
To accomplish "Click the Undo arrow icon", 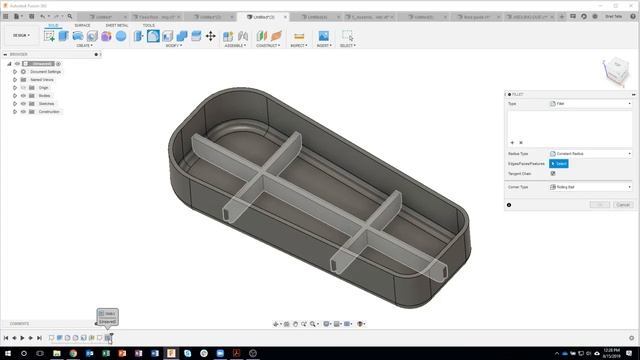I will pyautogui.click(x=42, y=16).
